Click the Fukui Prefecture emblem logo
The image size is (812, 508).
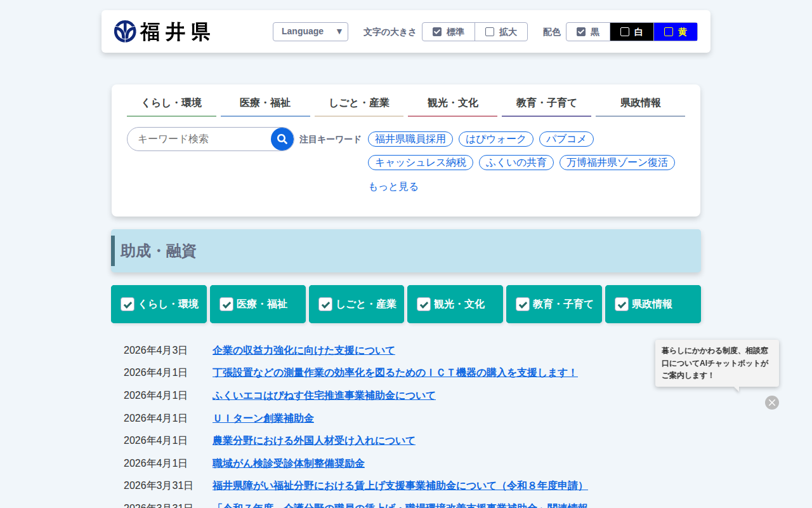125,31
